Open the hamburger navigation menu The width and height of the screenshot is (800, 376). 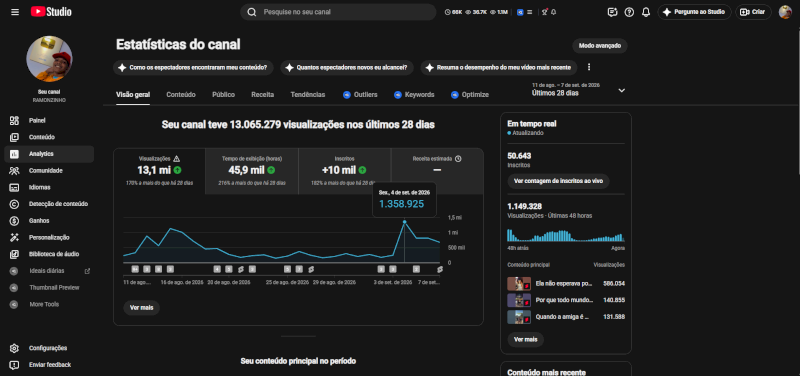coord(15,12)
